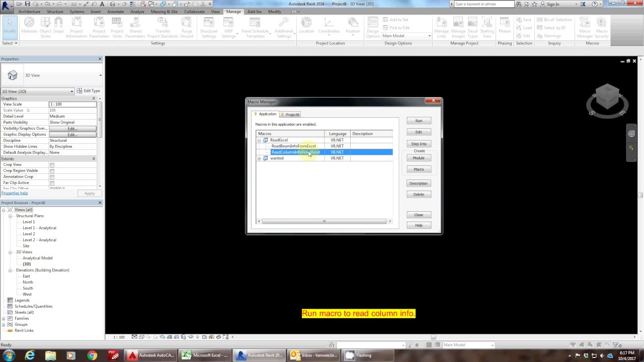Click Manage Links icon
Image resolution: width=644 pixels, height=362 pixels.
click(441, 27)
